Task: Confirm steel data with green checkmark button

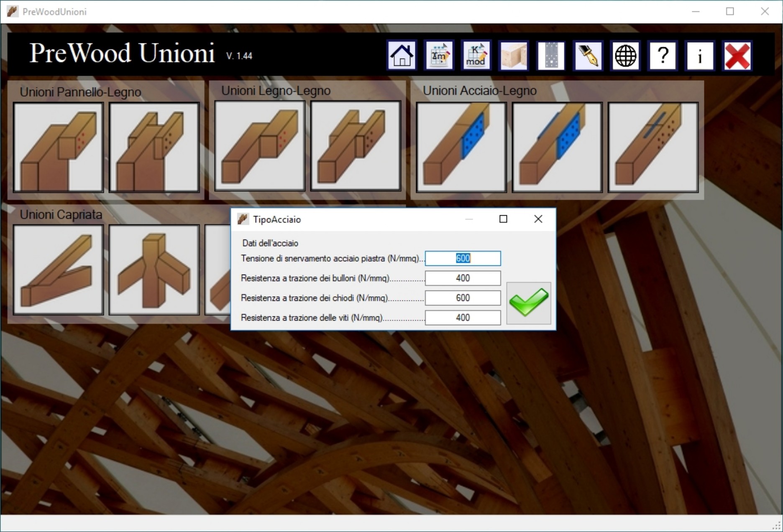Action: [x=529, y=303]
